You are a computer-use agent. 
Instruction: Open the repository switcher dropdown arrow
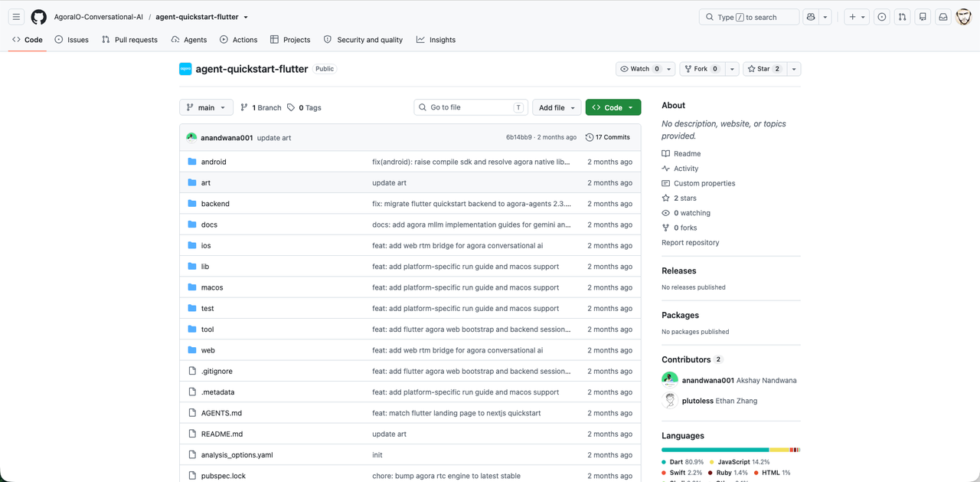tap(246, 17)
